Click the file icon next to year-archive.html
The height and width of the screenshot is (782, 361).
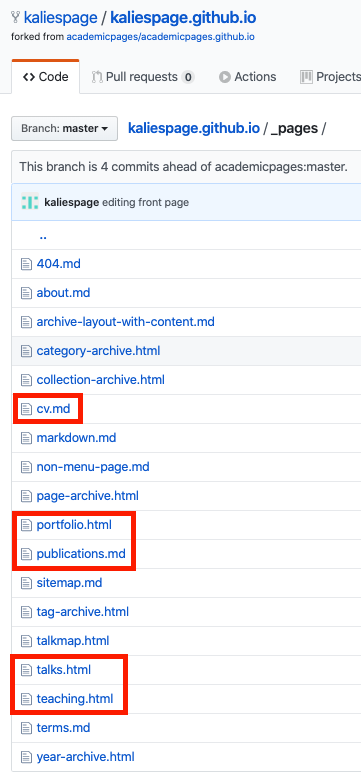[26, 757]
